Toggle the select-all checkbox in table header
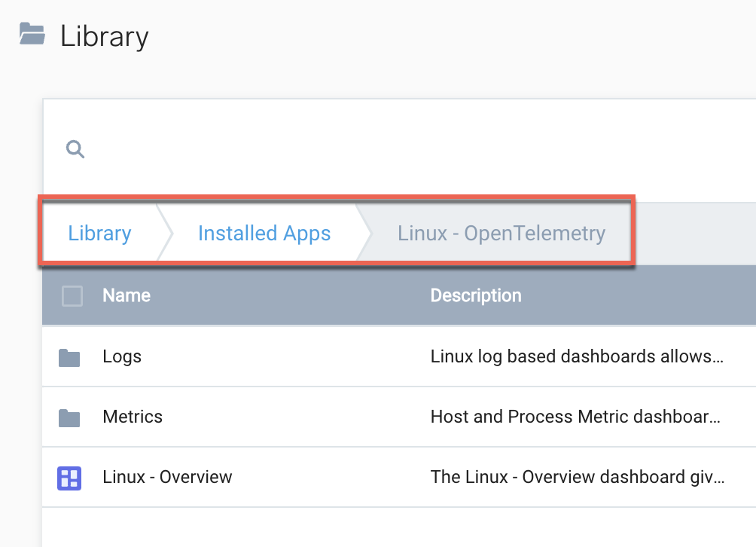 click(x=72, y=296)
